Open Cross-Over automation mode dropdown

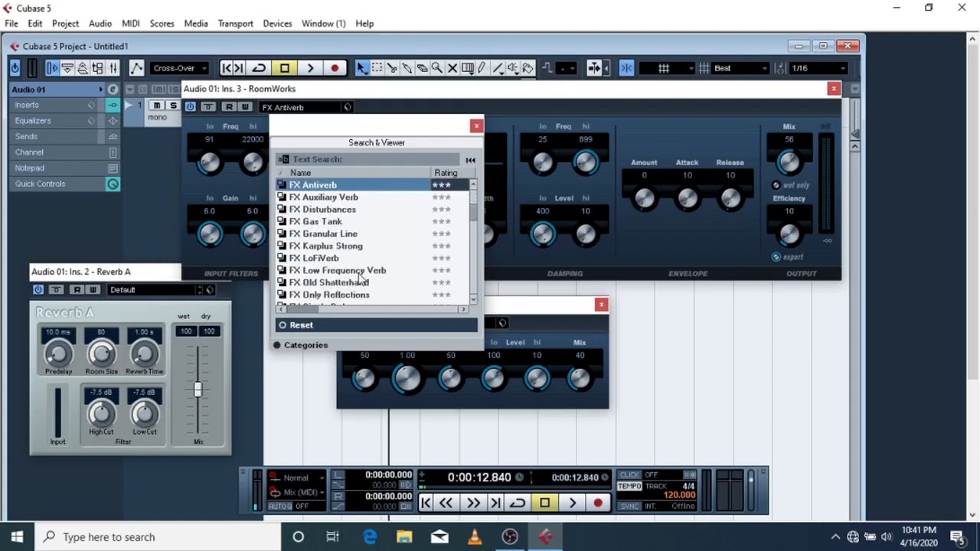pos(180,68)
